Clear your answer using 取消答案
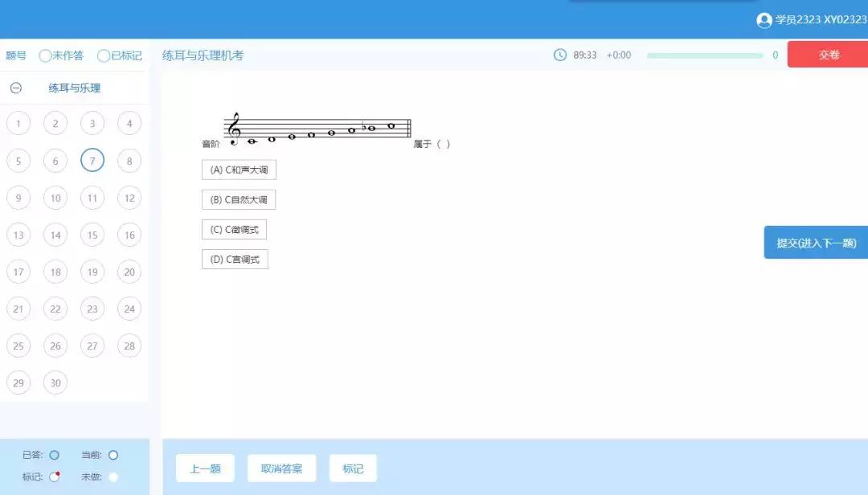This screenshot has width=868, height=495. pyautogui.click(x=281, y=468)
